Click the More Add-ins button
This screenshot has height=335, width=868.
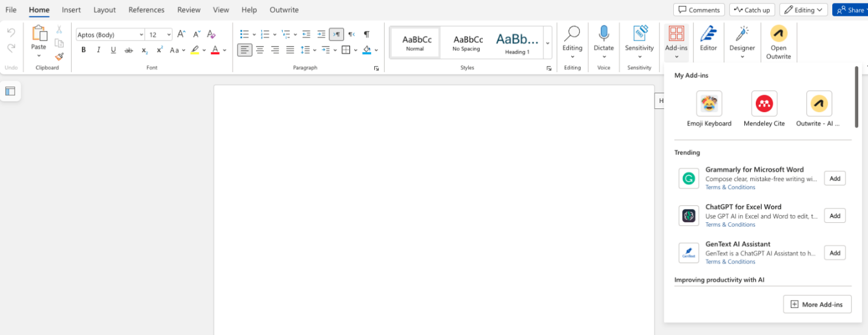click(816, 304)
